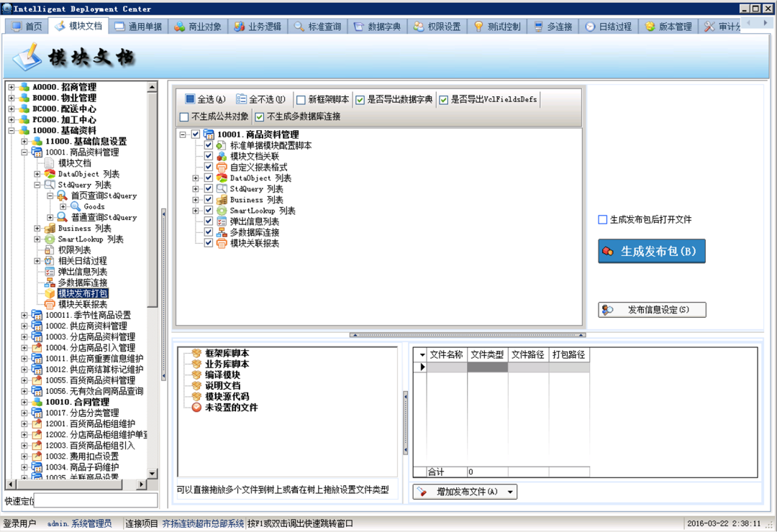Open 发布信息设定(S) button
Viewport: 777px width, 532px height.
click(x=652, y=310)
